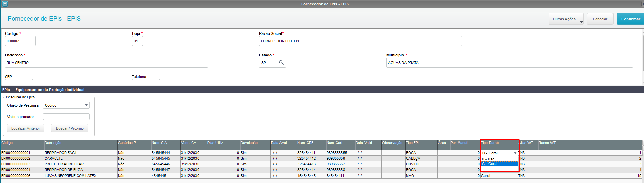Click the Buscar / Próximo button
The height and width of the screenshot is (183, 644).
[70, 128]
